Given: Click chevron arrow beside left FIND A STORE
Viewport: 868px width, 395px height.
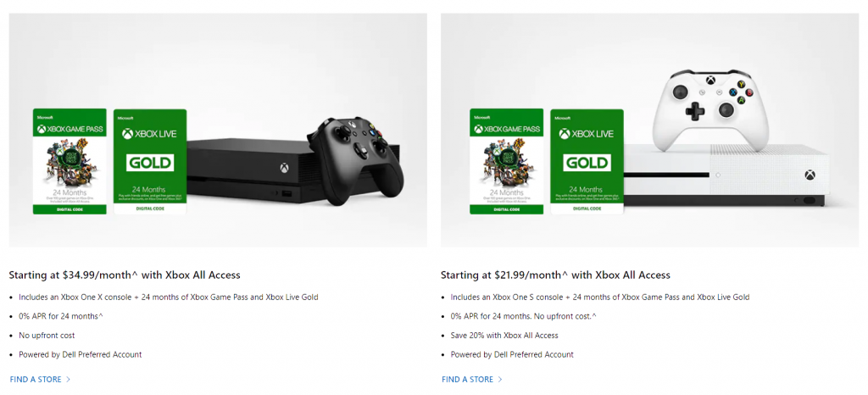Looking at the screenshot, I should pos(69,379).
